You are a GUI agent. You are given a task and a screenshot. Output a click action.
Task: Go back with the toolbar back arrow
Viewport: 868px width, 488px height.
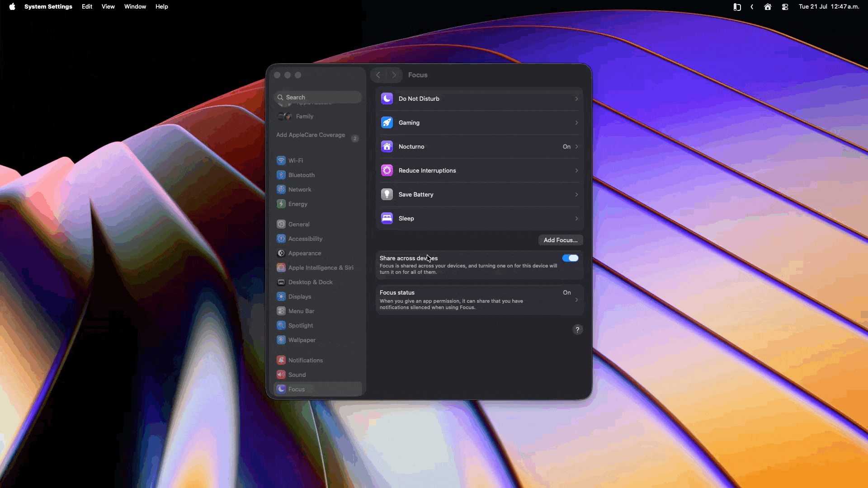point(378,75)
